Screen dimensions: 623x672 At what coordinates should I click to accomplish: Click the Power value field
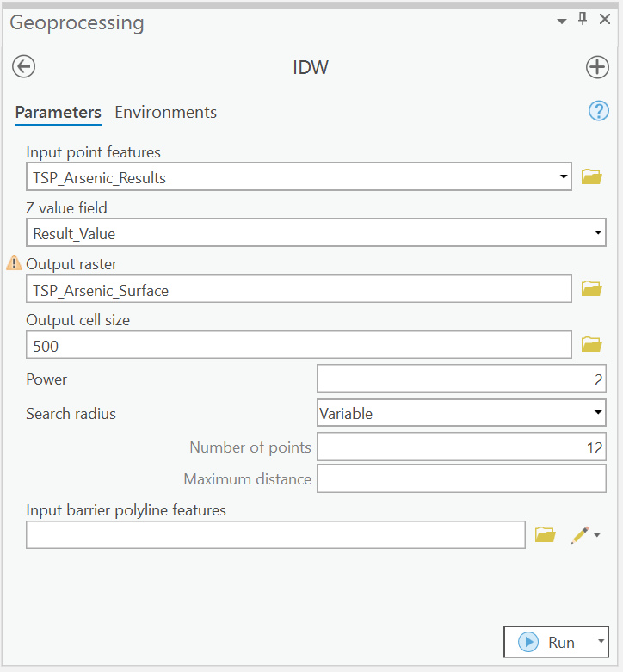coord(461,379)
